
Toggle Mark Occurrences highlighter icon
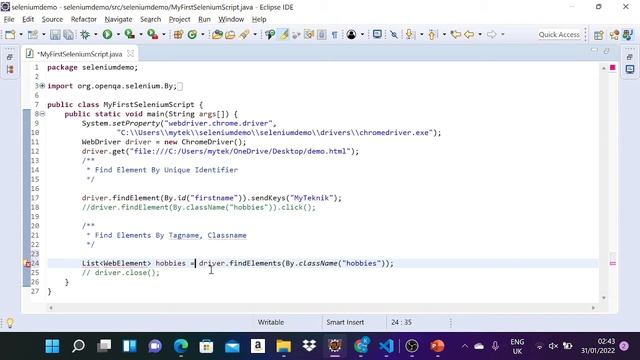click(x=283, y=35)
